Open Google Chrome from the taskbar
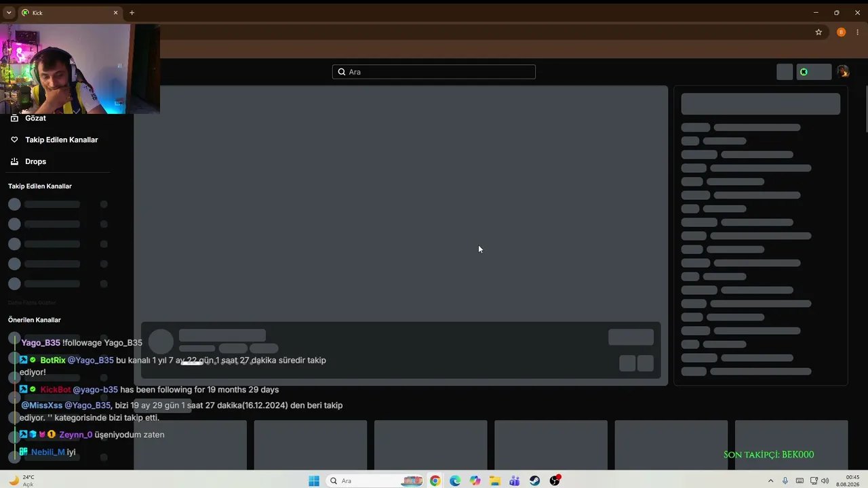 [435, 481]
